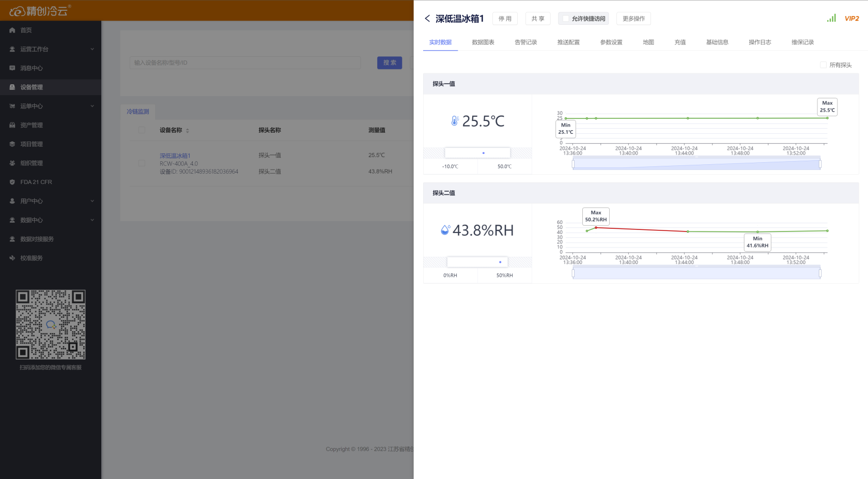This screenshot has height=479, width=868.
Task: Click the sort arrows beside 设备名称
Action: (188, 131)
